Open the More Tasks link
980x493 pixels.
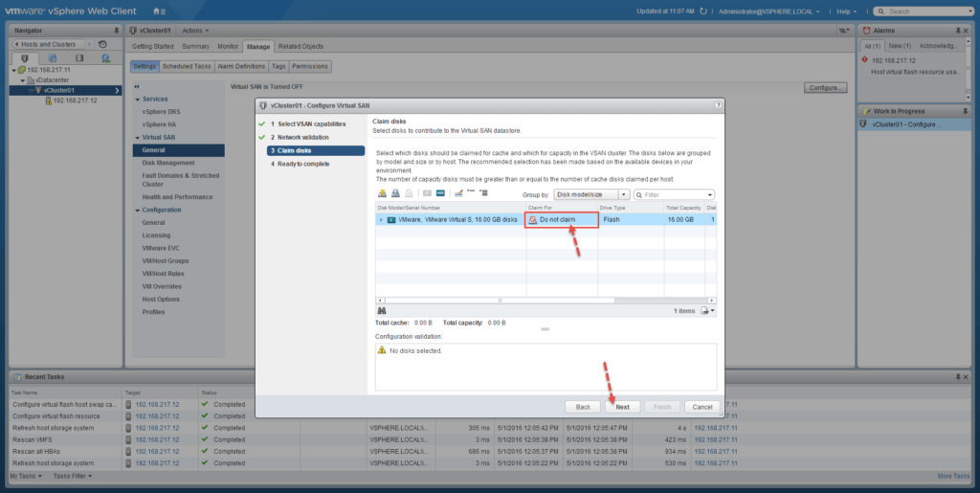954,476
